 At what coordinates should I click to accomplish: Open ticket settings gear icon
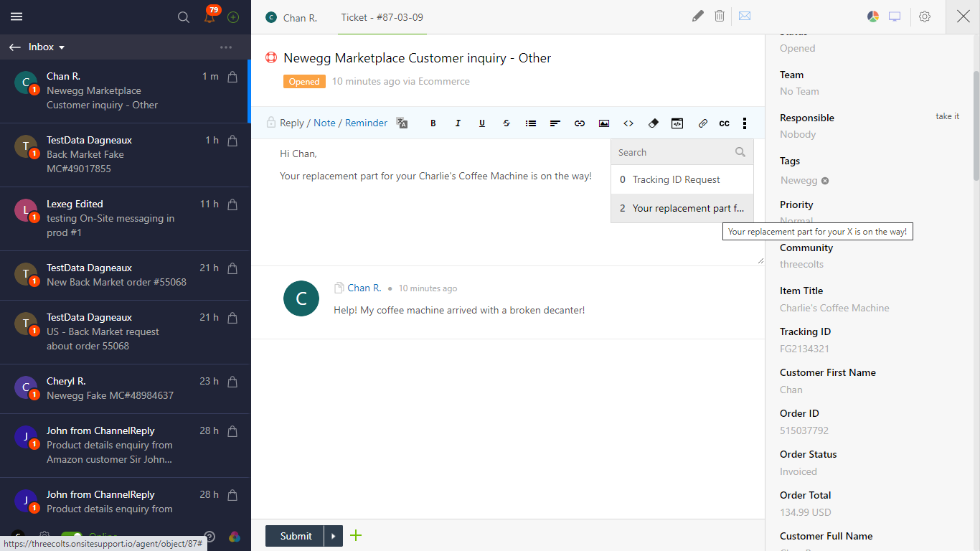[x=925, y=17]
